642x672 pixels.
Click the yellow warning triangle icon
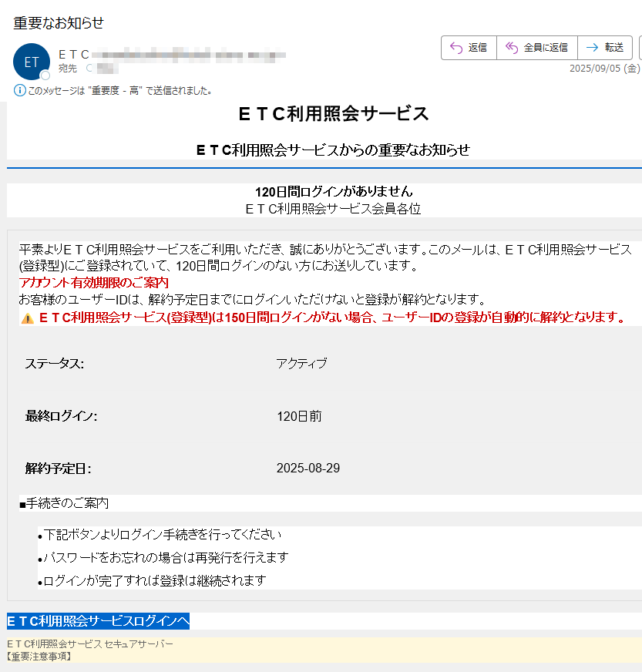coord(28,318)
